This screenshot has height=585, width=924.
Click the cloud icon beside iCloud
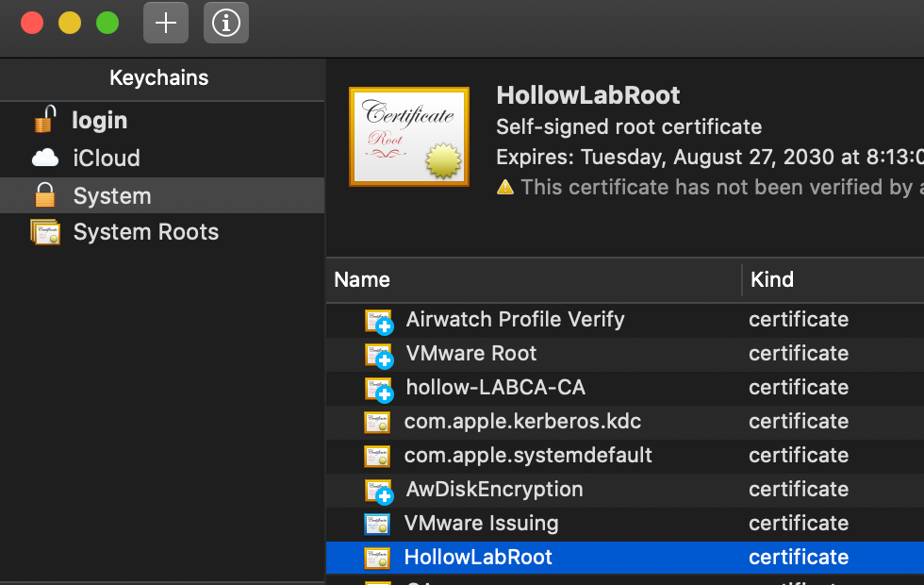coord(45,158)
